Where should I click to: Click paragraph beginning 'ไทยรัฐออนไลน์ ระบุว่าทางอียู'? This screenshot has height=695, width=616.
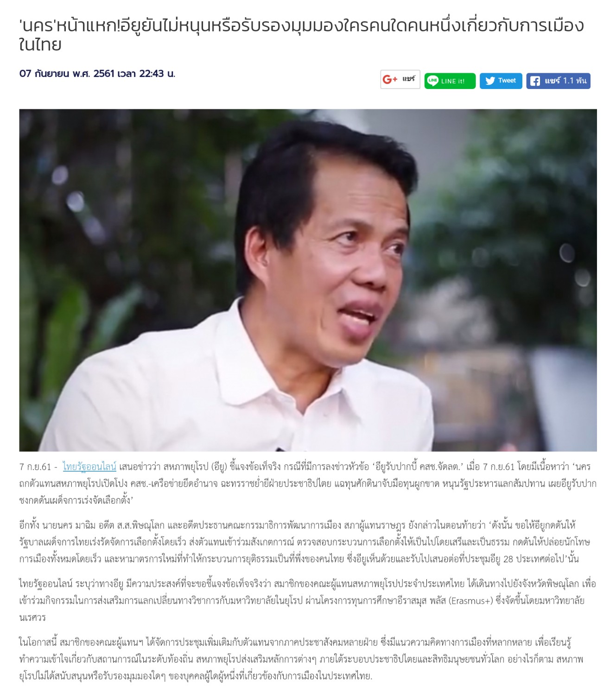(x=308, y=600)
